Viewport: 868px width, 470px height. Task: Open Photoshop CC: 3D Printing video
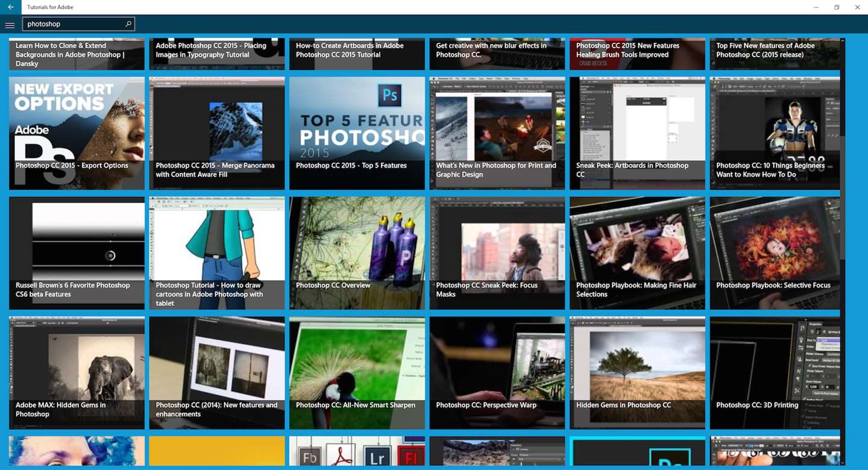click(x=775, y=373)
